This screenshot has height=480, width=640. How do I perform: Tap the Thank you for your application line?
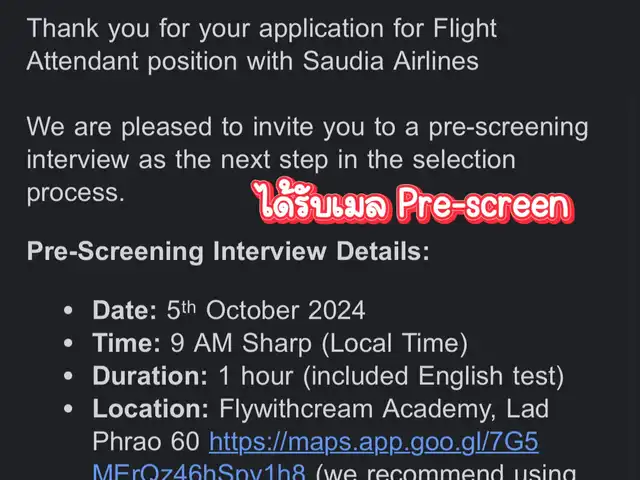(x=262, y=29)
